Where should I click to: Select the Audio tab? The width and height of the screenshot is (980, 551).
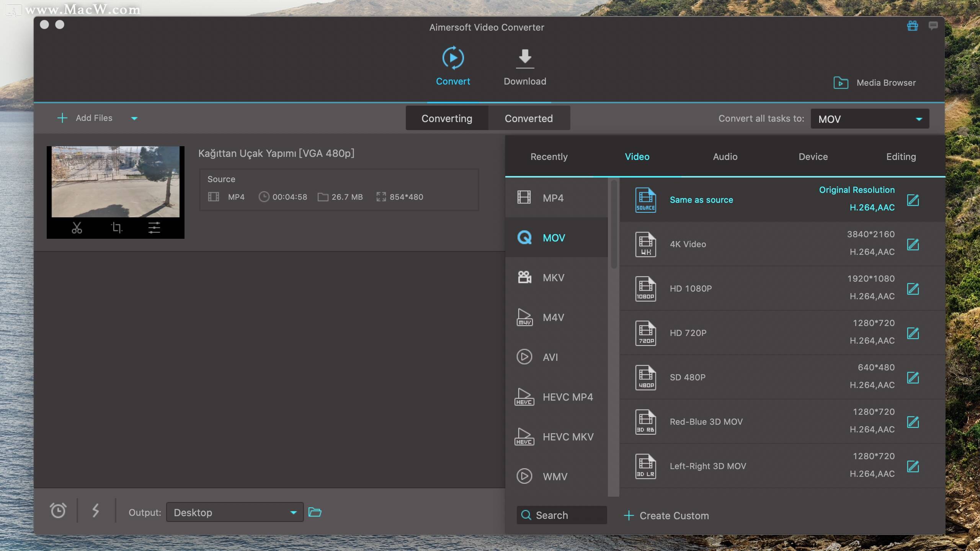[x=725, y=156]
